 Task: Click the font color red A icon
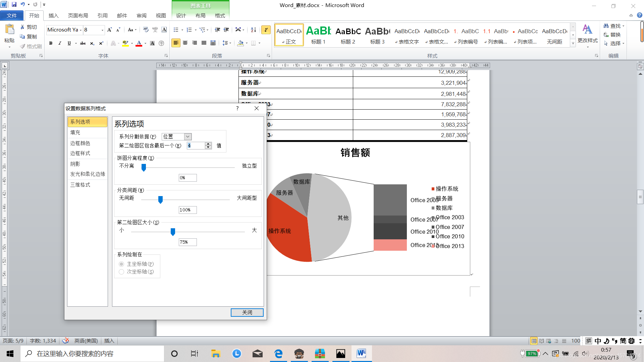(x=139, y=43)
